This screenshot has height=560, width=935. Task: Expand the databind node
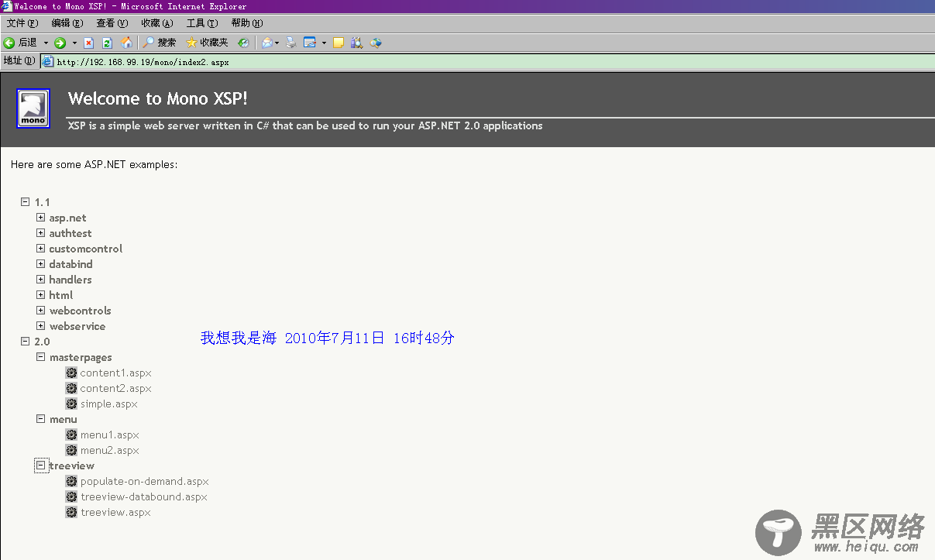tap(40, 263)
